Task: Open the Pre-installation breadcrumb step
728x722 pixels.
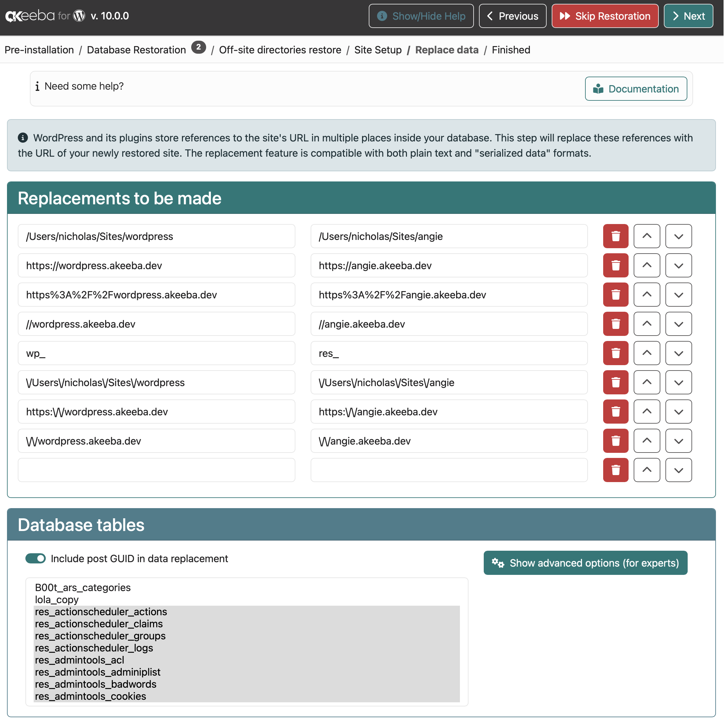Action: click(x=39, y=50)
